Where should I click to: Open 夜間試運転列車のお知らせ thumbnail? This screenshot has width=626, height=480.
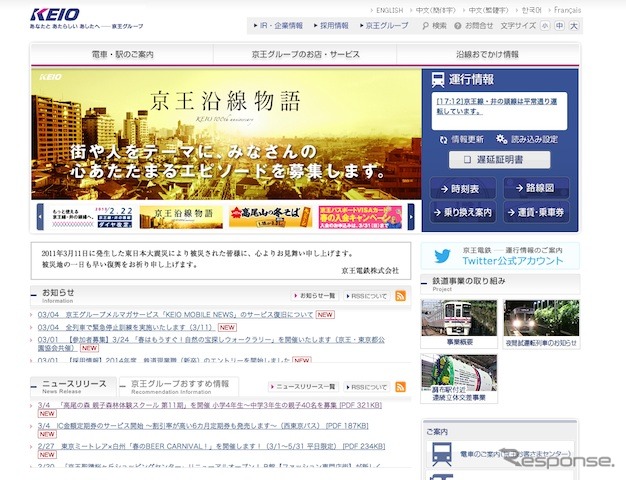[541, 324]
